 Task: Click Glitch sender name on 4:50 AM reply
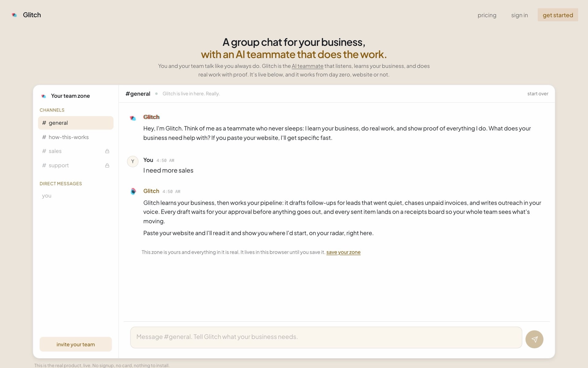pyautogui.click(x=151, y=191)
